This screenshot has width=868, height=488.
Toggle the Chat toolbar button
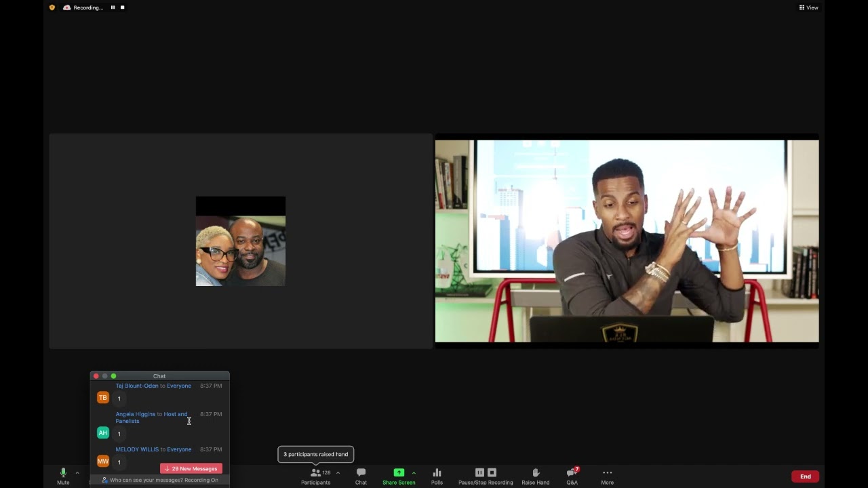coord(361,476)
